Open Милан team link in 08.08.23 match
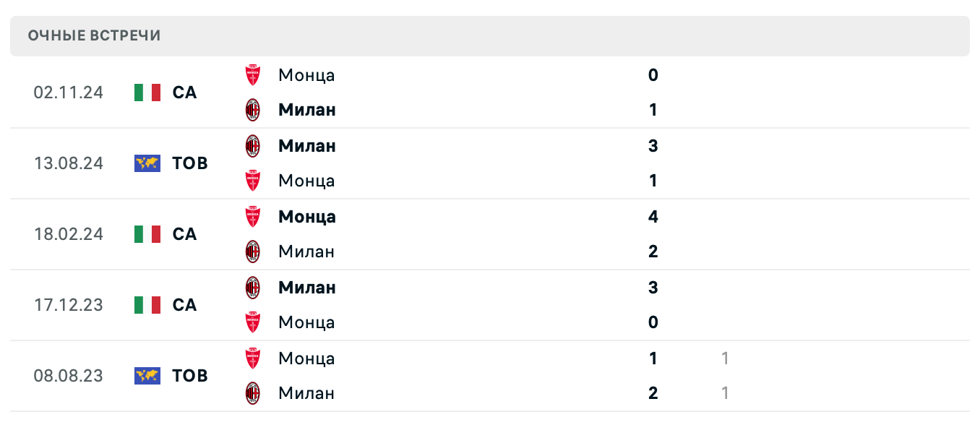The image size is (980, 425). [306, 393]
